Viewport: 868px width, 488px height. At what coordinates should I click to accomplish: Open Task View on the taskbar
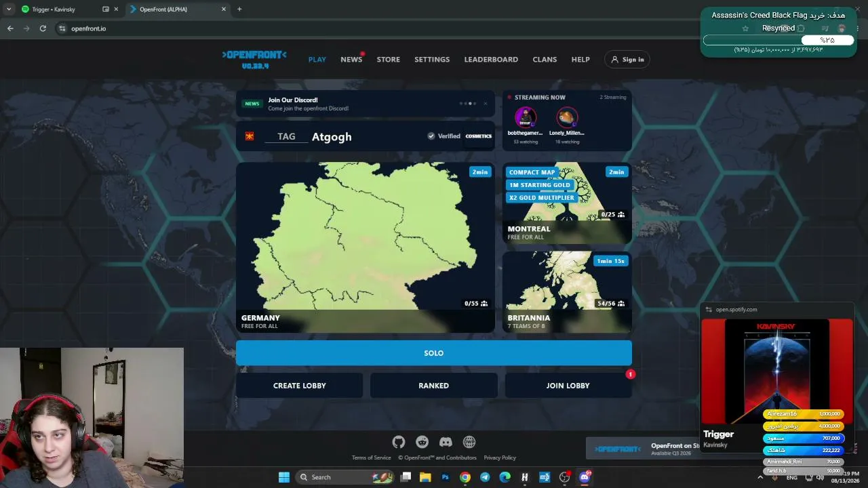(406, 477)
